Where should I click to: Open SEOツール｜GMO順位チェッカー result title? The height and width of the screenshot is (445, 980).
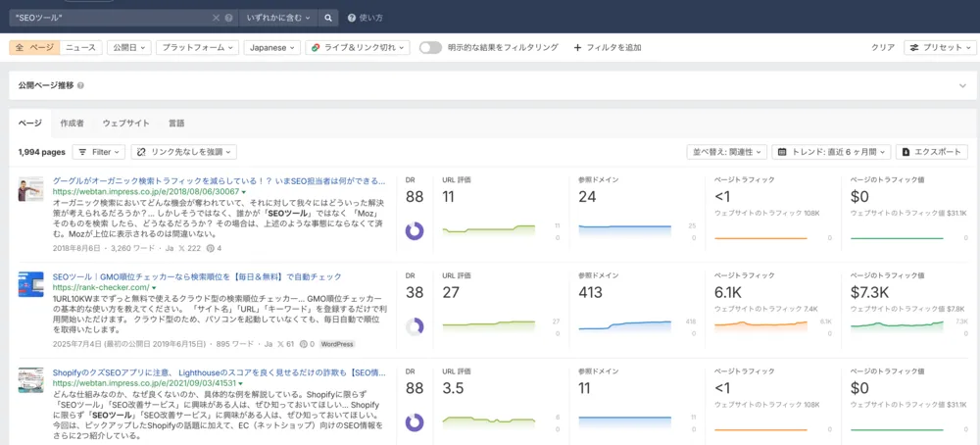pyautogui.click(x=197, y=276)
